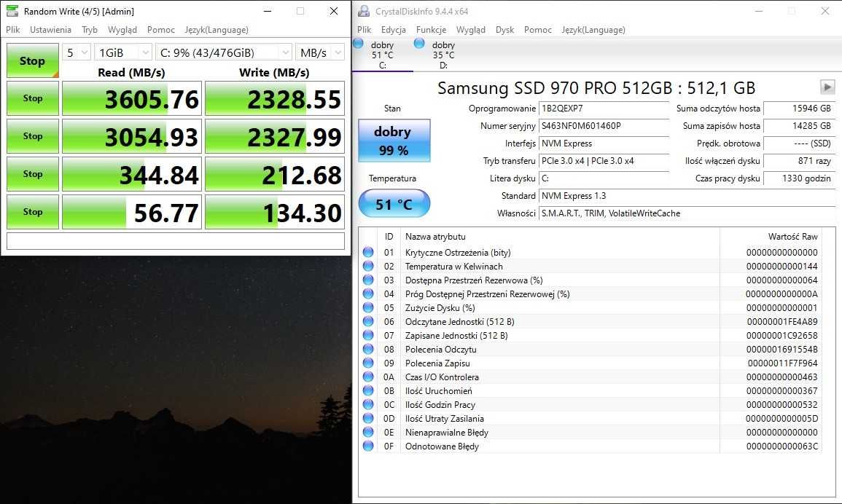Open Pomoc menu in CrystalDiskInfo
Image resolution: width=842 pixels, height=504 pixels.
(538, 30)
